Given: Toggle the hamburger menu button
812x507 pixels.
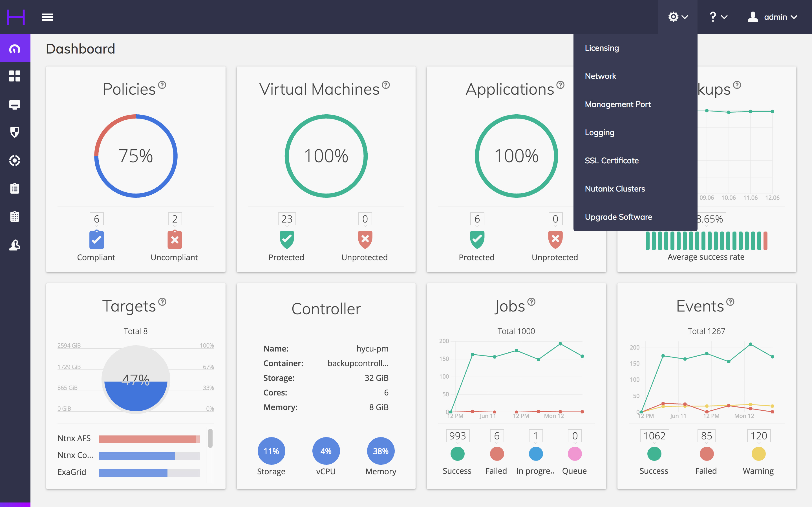Looking at the screenshot, I should (47, 17).
